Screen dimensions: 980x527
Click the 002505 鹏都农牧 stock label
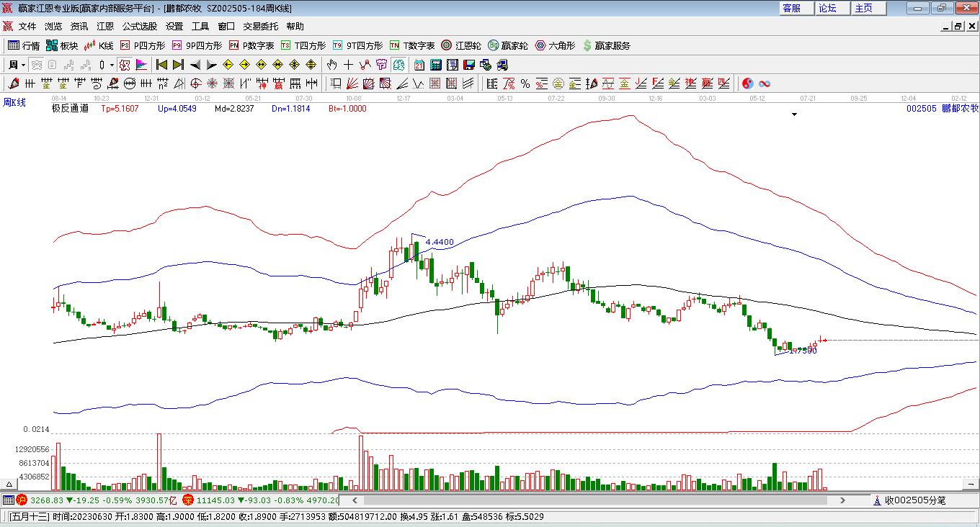click(x=943, y=109)
